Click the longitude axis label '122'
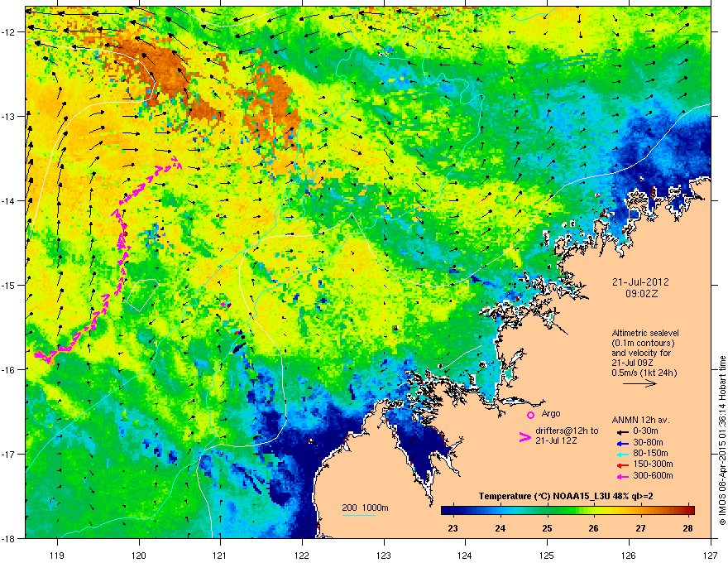 302,555
